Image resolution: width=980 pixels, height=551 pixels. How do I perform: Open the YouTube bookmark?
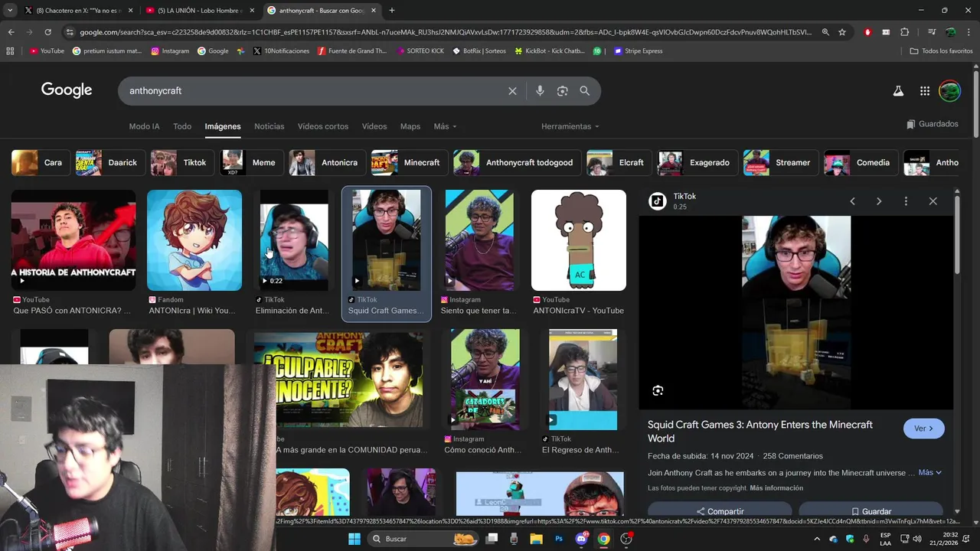coord(47,51)
